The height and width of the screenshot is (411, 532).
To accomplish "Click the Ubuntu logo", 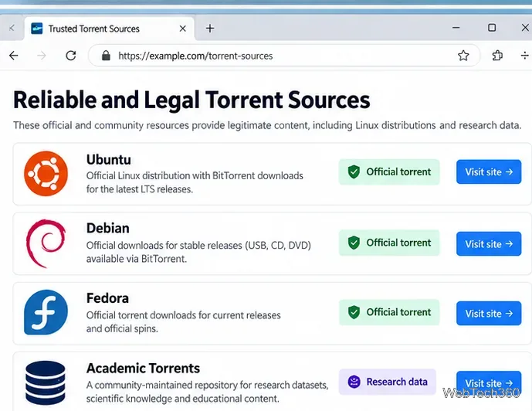I will click(46, 173).
